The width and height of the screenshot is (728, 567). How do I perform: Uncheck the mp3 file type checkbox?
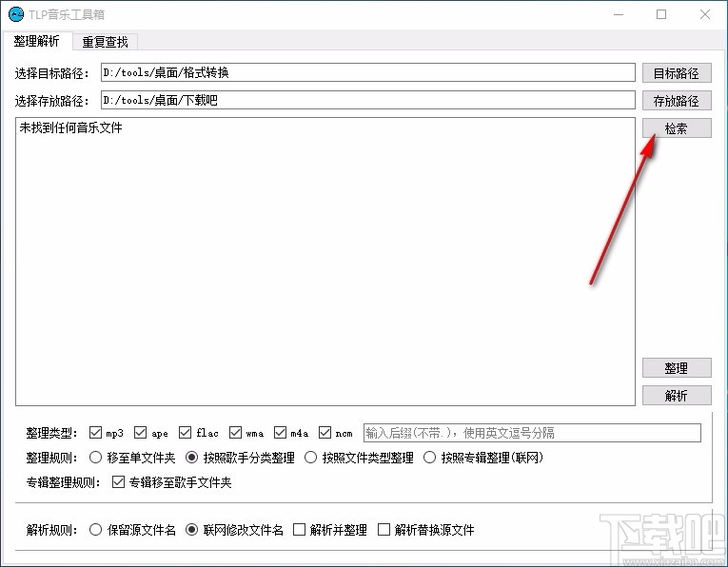coord(96,433)
